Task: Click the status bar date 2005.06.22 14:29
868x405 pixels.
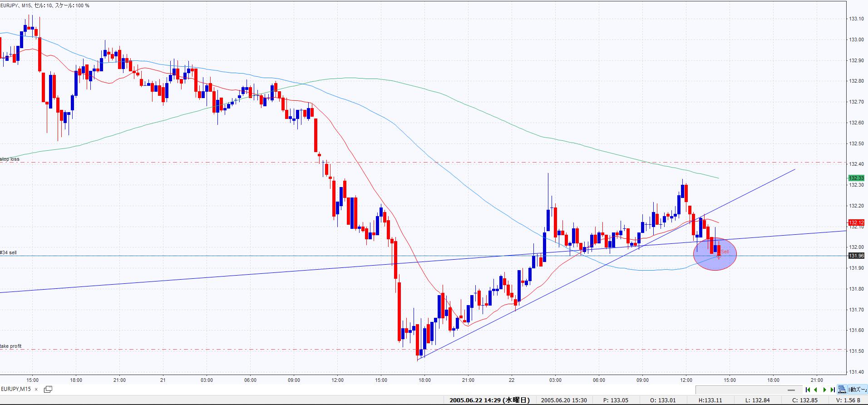Action: pyautogui.click(x=489, y=400)
